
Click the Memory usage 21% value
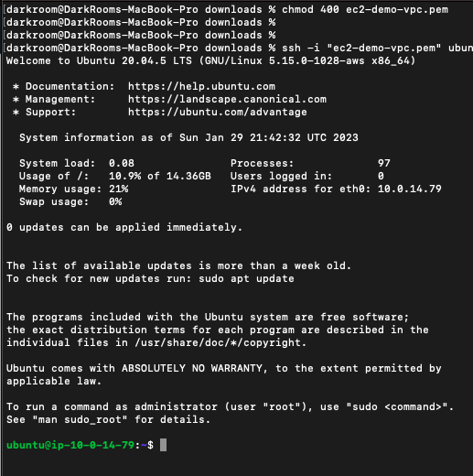[x=118, y=189]
